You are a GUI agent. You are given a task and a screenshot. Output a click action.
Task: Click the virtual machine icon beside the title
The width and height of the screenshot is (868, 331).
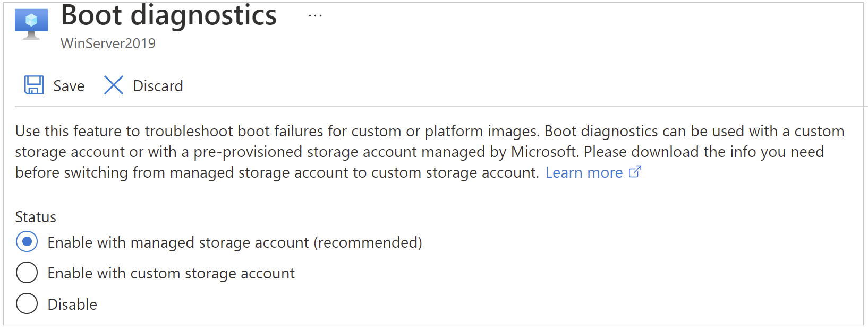31,23
